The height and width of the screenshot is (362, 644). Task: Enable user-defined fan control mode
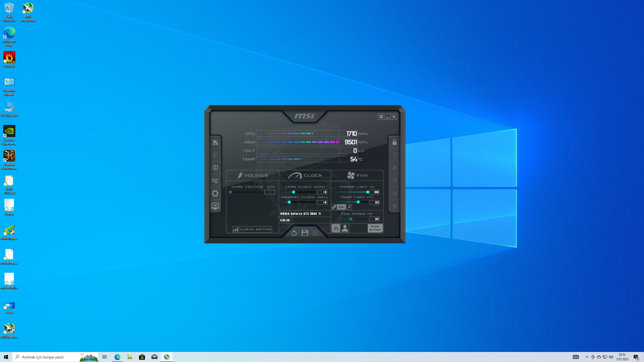(x=345, y=228)
